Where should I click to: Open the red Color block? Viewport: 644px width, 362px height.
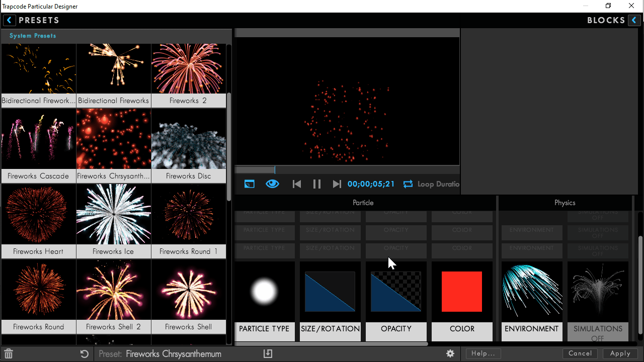462,301
